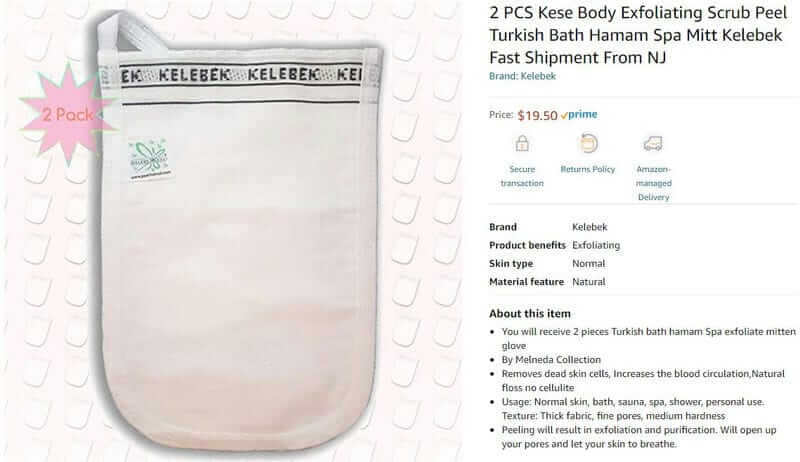Click the $19.50 price
The height and width of the screenshot is (462, 800).
tap(537, 115)
